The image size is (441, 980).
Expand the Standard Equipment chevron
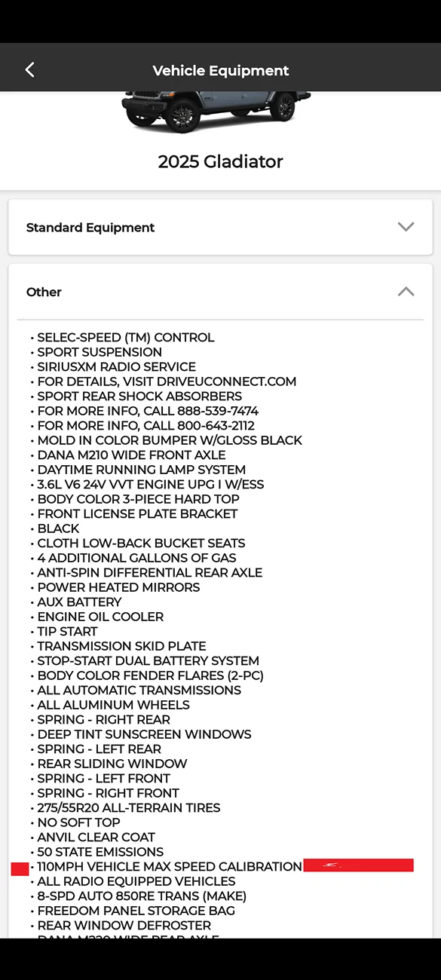point(406,227)
